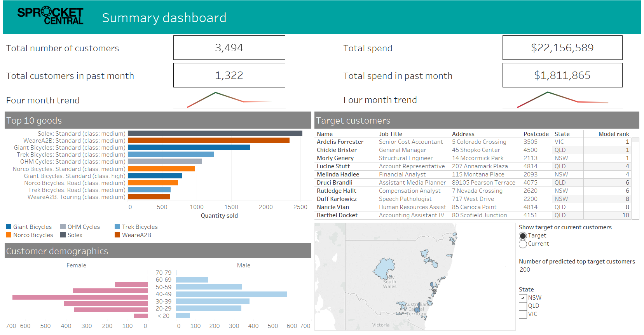Image resolution: width=644 pixels, height=335 pixels.
Task: Select the Melinda Hadlee row
Action: click(x=473, y=174)
